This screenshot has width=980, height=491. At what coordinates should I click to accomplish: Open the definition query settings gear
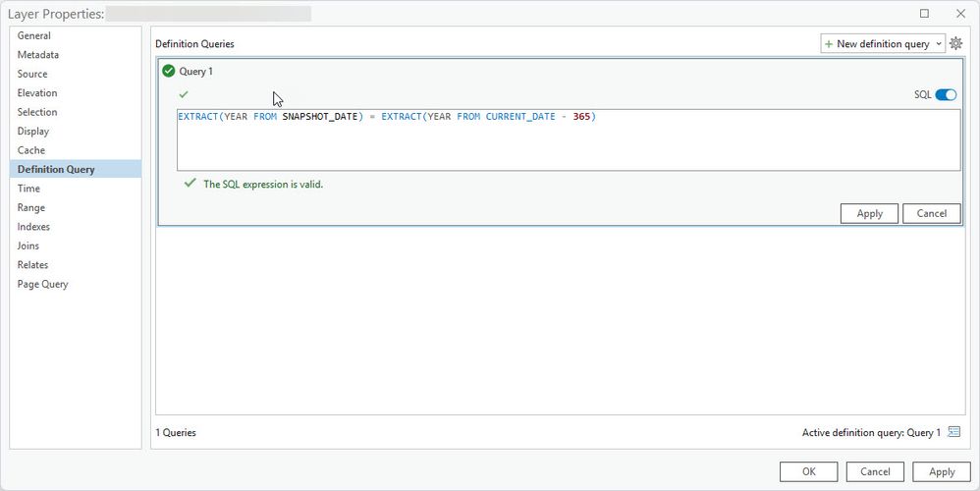[955, 44]
